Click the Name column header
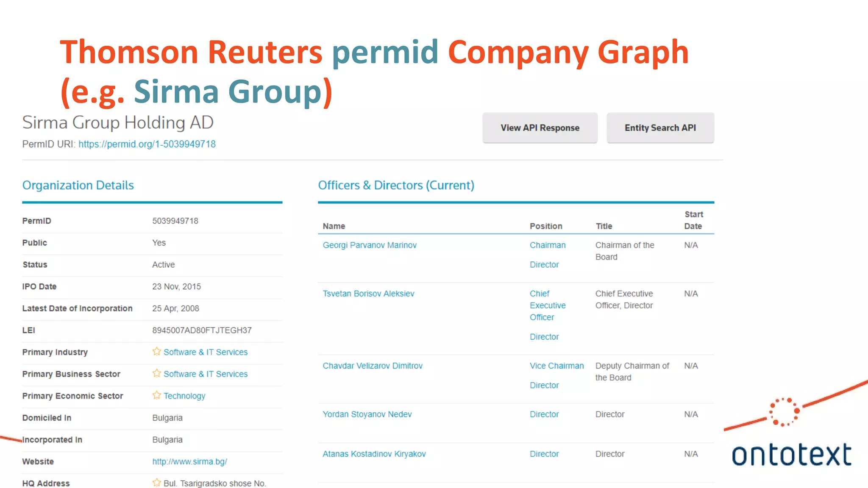This screenshot has height=488, width=868. tap(334, 226)
